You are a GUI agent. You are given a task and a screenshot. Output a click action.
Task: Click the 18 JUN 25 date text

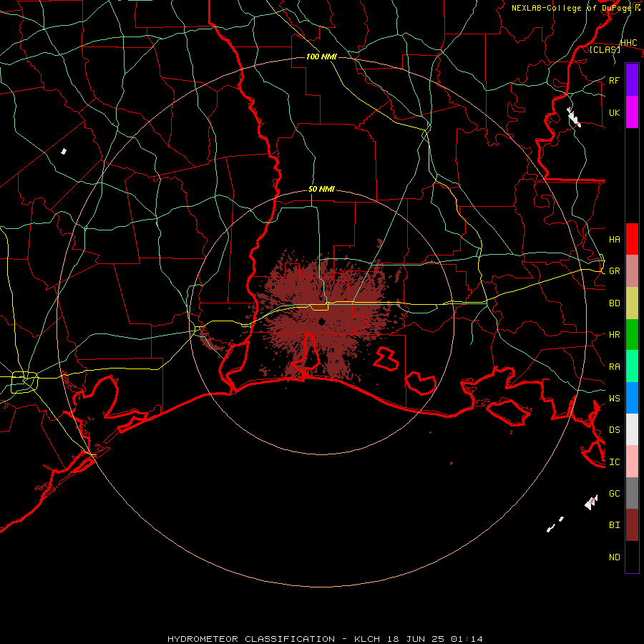point(416,639)
